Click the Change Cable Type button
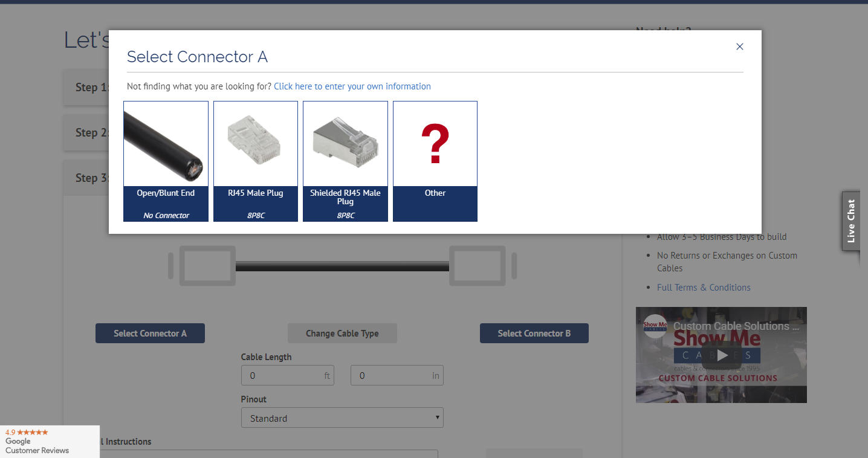The width and height of the screenshot is (868, 458). point(342,334)
